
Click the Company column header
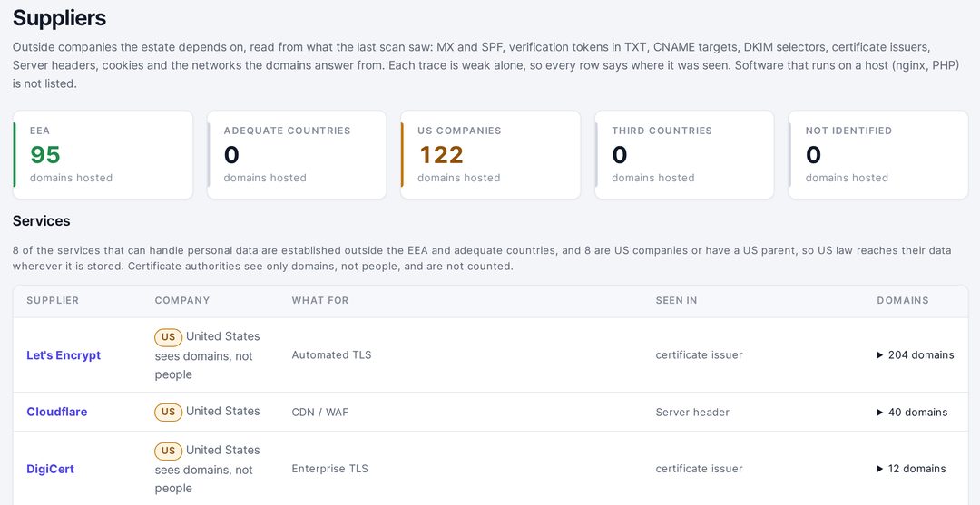click(182, 300)
